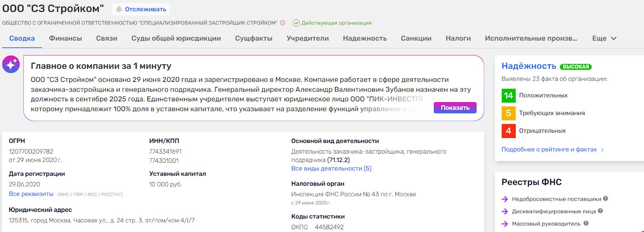This screenshot has height=232, width=644.
Task: Click the help icon beside Массовый руководитель
Action: click(586, 224)
